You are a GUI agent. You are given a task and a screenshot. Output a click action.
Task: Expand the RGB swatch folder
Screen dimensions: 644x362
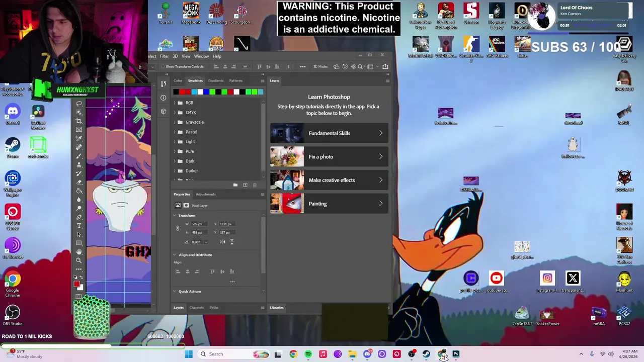point(175,103)
